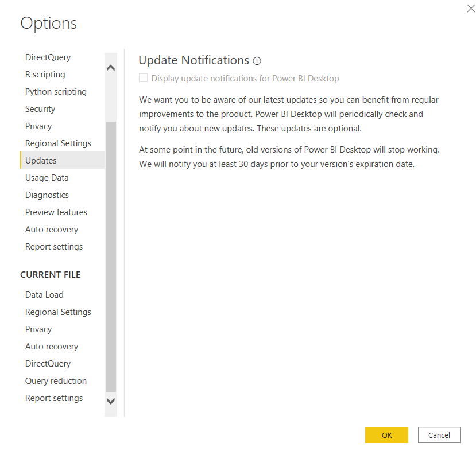Viewport: 476px width, 455px height.
Task: Close the Options dialog with the X
Action: point(471,8)
